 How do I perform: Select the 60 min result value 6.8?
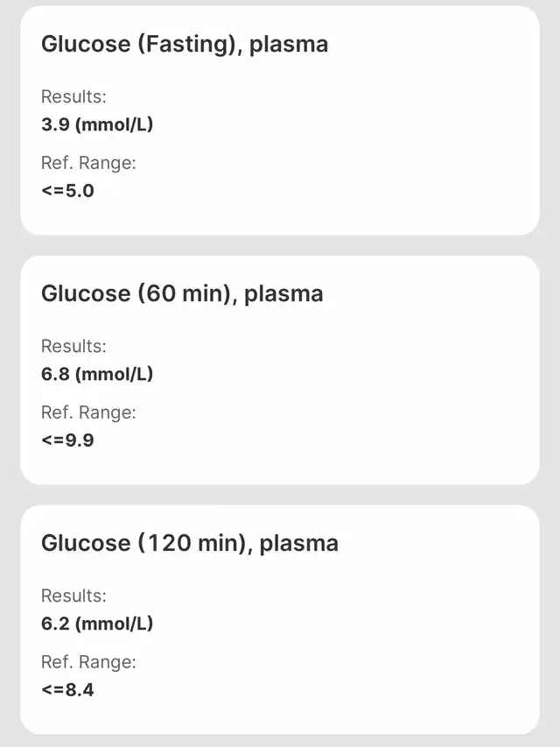(54, 374)
